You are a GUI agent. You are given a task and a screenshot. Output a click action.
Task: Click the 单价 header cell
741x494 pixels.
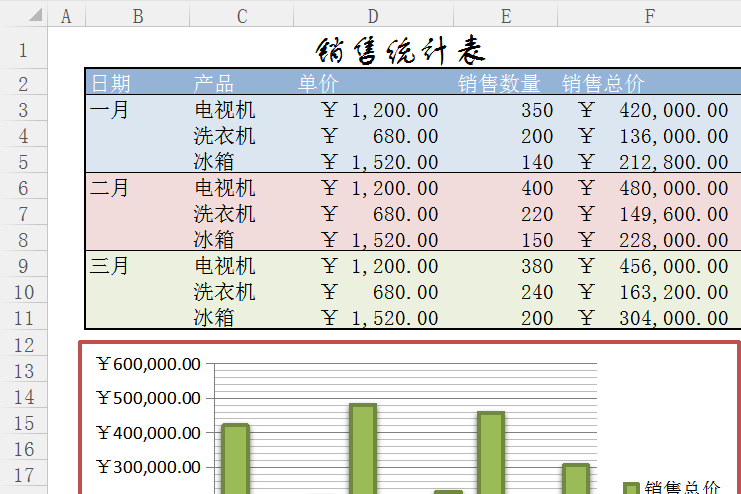click(x=318, y=83)
